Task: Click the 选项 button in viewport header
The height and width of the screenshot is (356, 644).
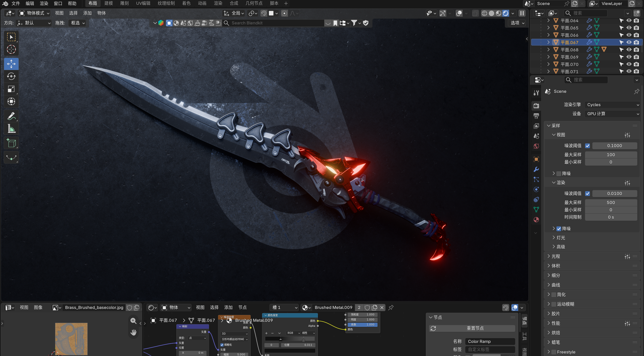Action: [517, 23]
